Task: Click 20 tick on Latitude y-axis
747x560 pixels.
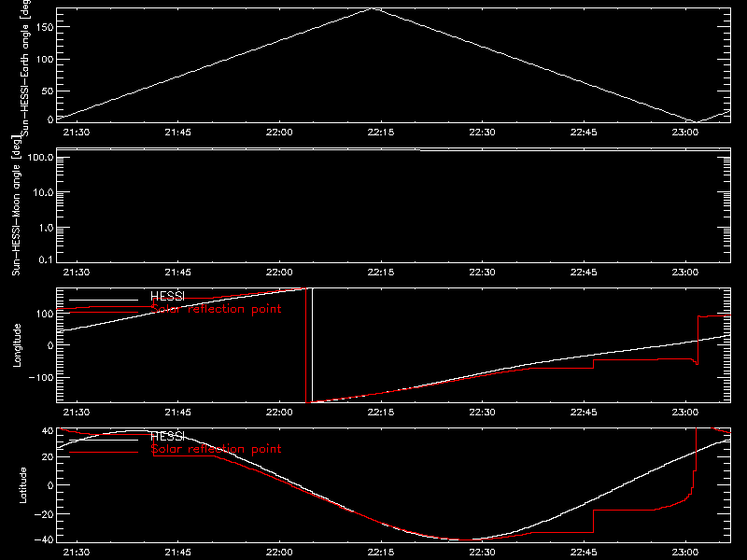Action: tap(48, 456)
